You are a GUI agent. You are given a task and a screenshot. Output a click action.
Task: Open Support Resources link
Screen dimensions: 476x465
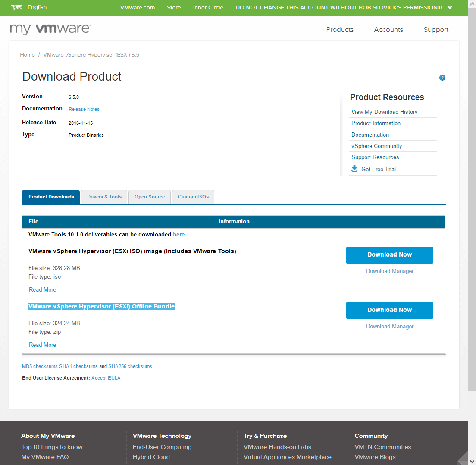click(x=375, y=157)
